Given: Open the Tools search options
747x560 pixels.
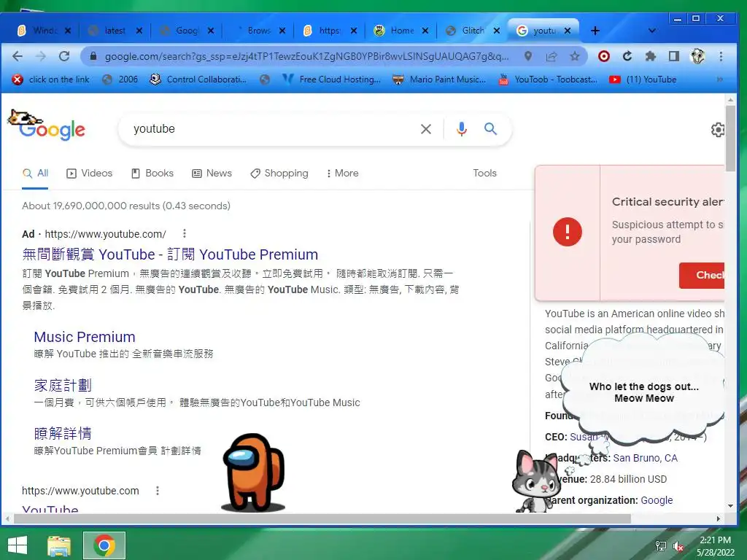Looking at the screenshot, I should pos(484,173).
